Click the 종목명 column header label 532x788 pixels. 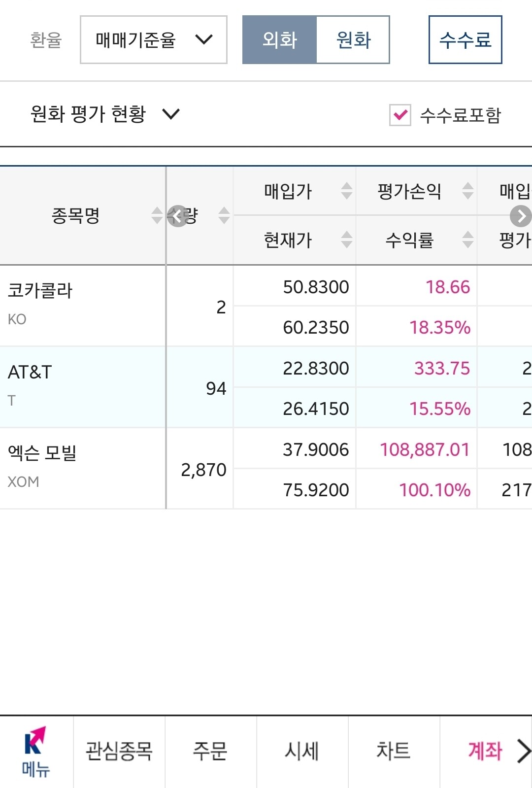coord(76,215)
